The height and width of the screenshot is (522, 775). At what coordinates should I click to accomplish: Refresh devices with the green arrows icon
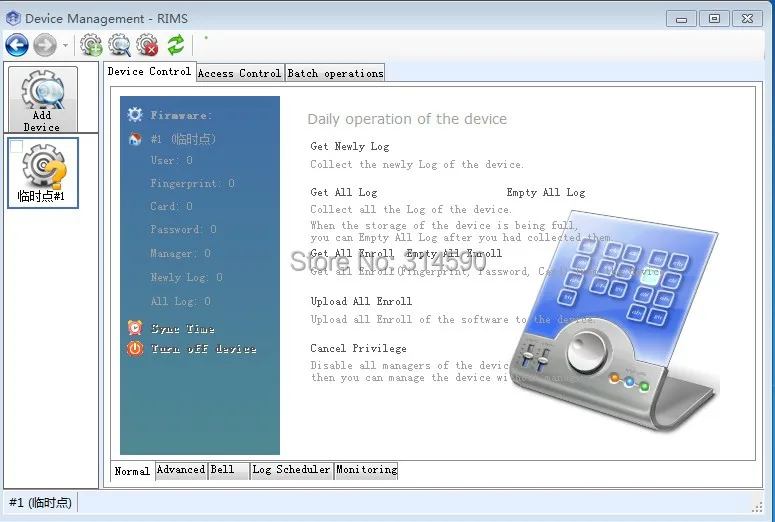coord(175,45)
